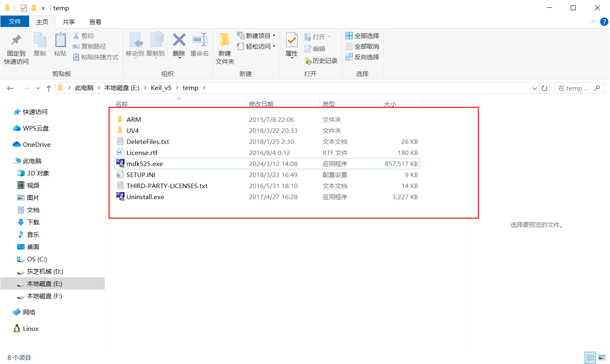Sort by Size (大小) column header
Screen dimensions: 610x364
[390, 104]
